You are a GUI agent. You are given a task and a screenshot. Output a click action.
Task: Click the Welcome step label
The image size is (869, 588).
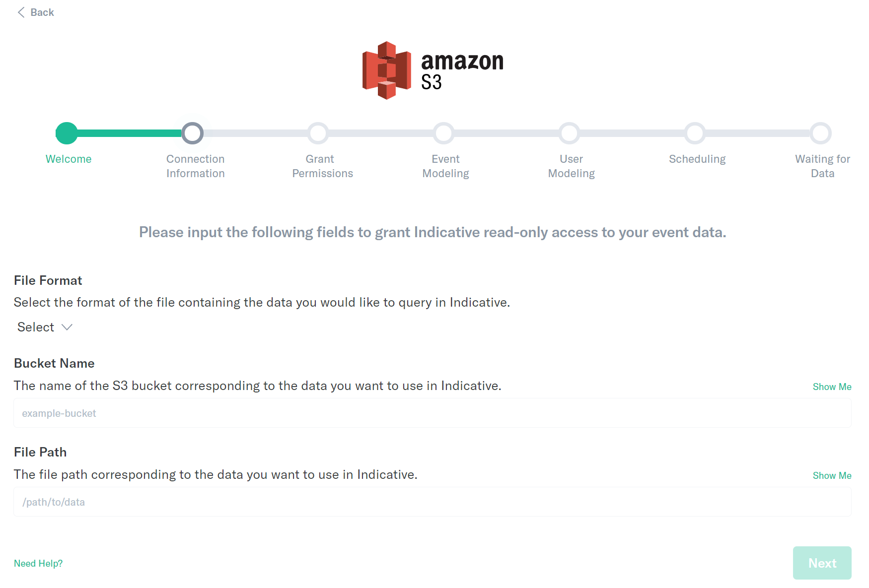(69, 159)
